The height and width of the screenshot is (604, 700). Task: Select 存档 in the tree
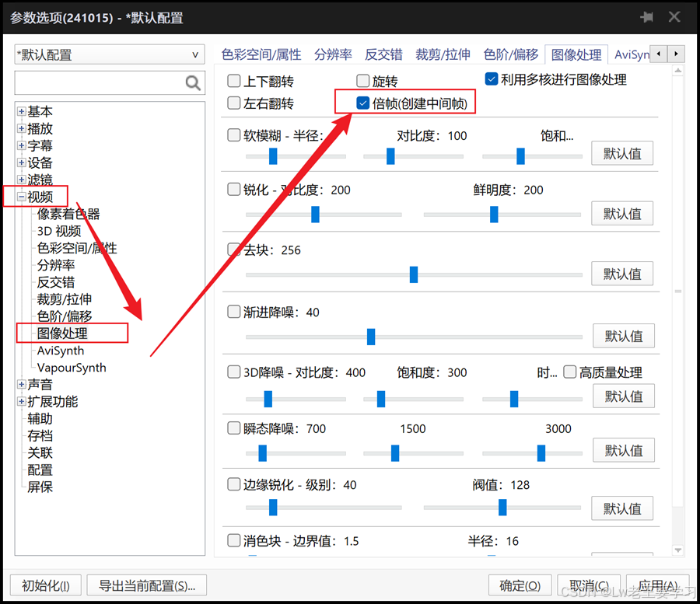tap(40, 435)
